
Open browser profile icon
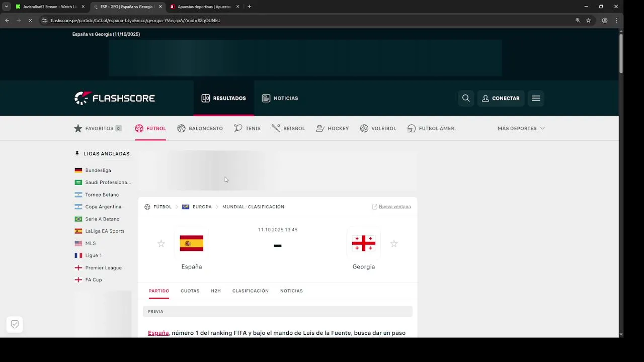pos(605,21)
